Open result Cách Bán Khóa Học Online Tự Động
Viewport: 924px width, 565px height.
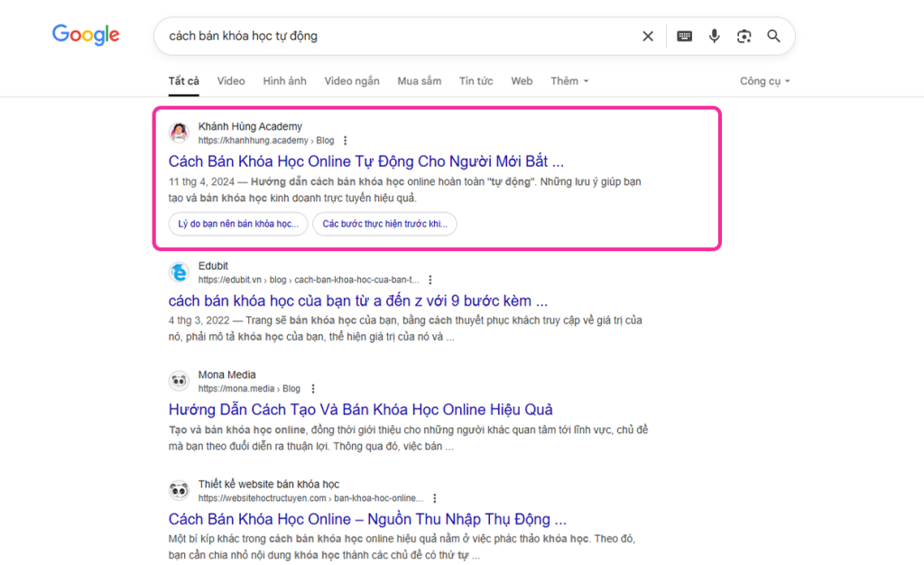[366, 161]
